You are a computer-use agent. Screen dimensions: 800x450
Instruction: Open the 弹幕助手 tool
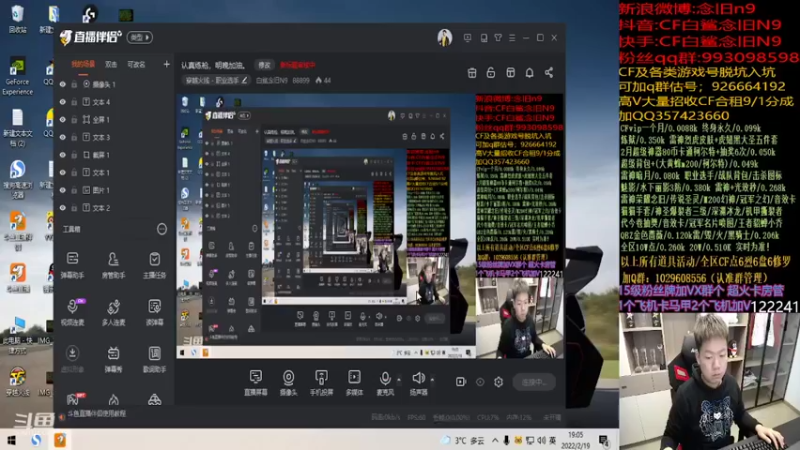[72, 265]
